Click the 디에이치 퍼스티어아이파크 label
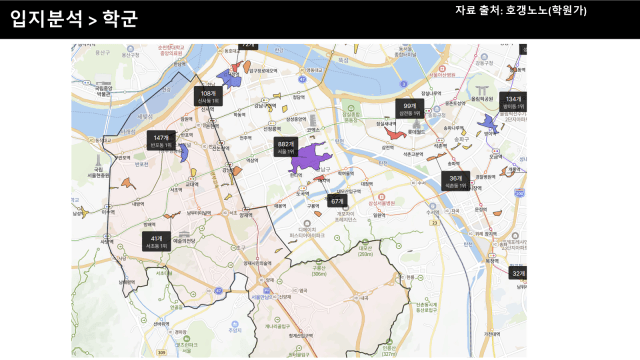 (307, 233)
